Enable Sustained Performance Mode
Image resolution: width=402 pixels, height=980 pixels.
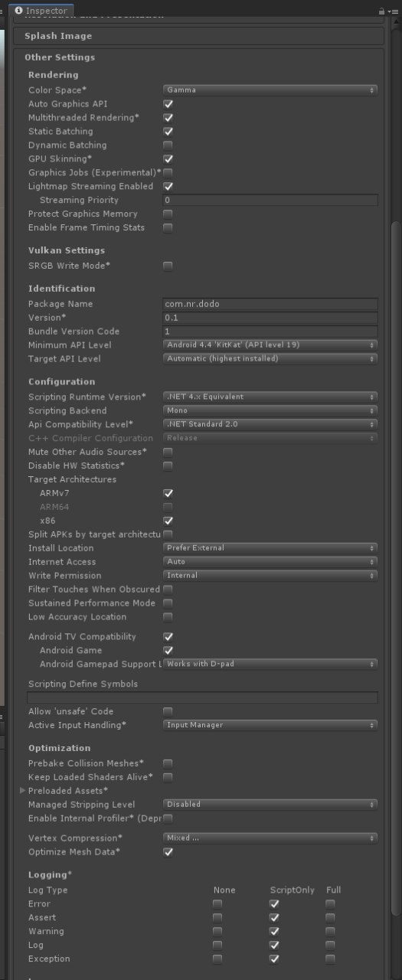coord(168,603)
